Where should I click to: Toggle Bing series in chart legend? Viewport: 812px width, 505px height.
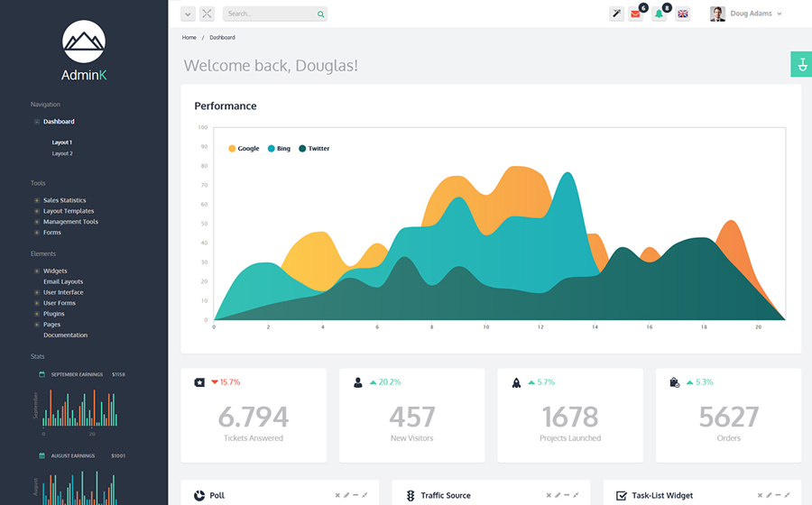tap(279, 149)
